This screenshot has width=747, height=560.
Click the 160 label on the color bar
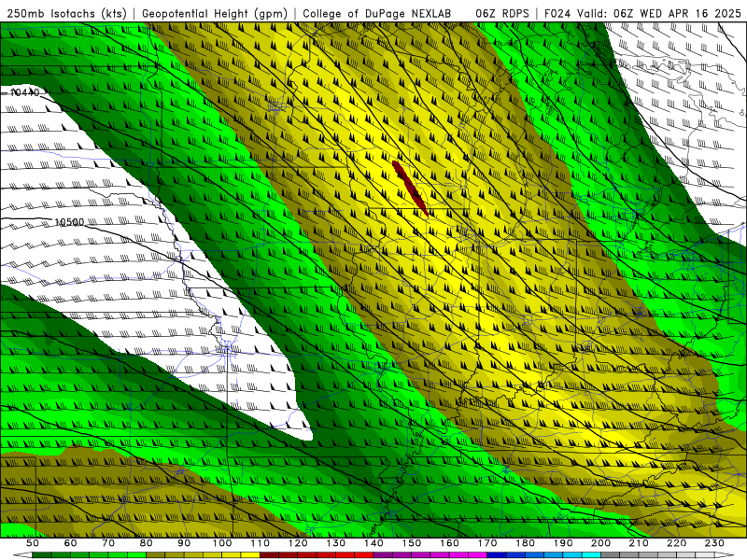pyautogui.click(x=449, y=543)
